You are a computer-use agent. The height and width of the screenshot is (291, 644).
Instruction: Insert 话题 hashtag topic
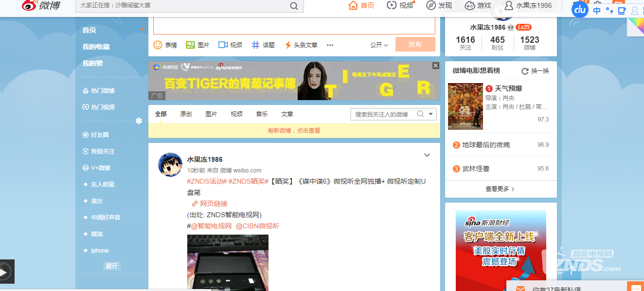pos(263,45)
